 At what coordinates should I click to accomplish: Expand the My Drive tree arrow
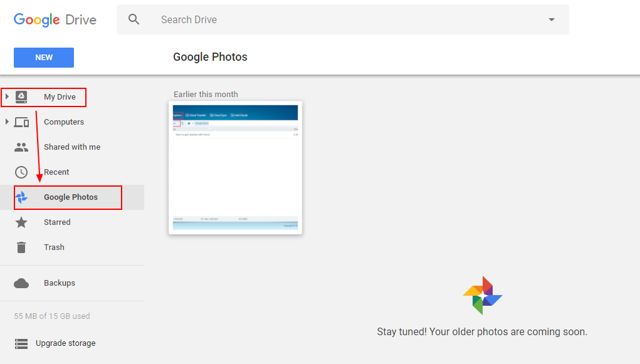(x=6, y=96)
